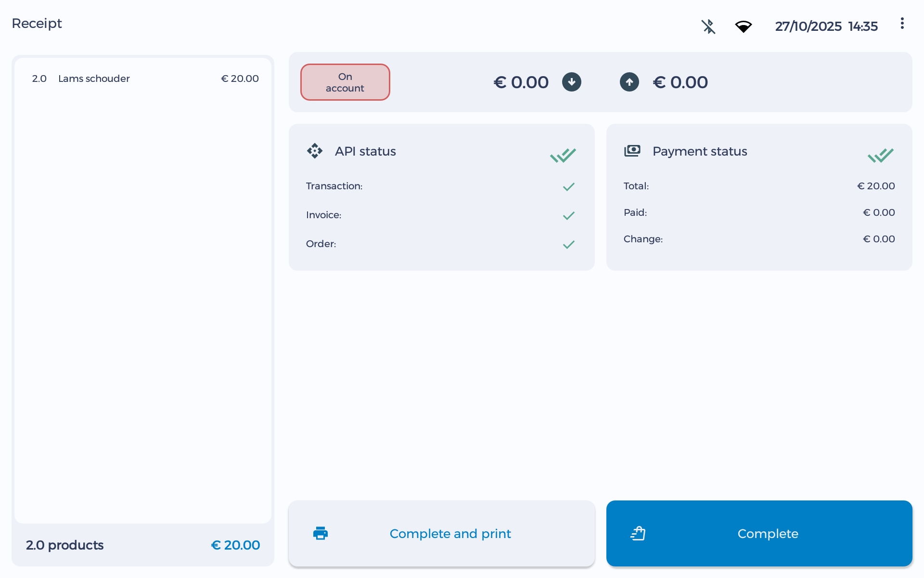Click the Invoice checkmark
The image size is (924, 578).
point(568,215)
